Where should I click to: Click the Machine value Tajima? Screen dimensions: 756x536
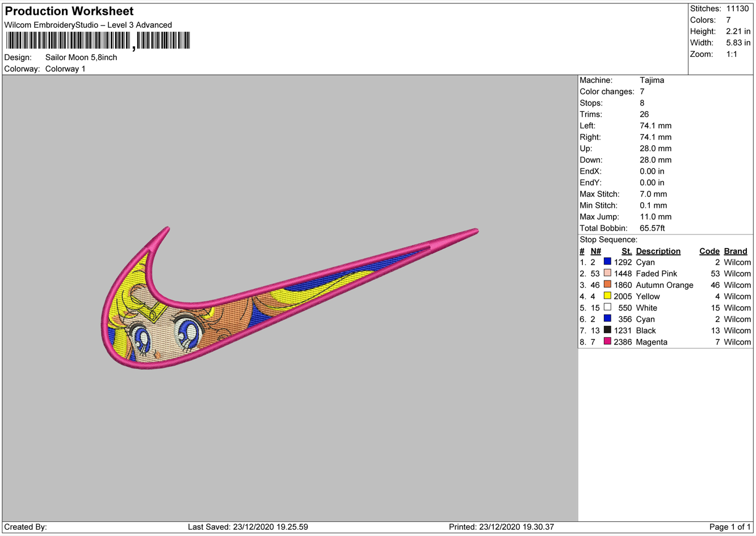pos(652,80)
